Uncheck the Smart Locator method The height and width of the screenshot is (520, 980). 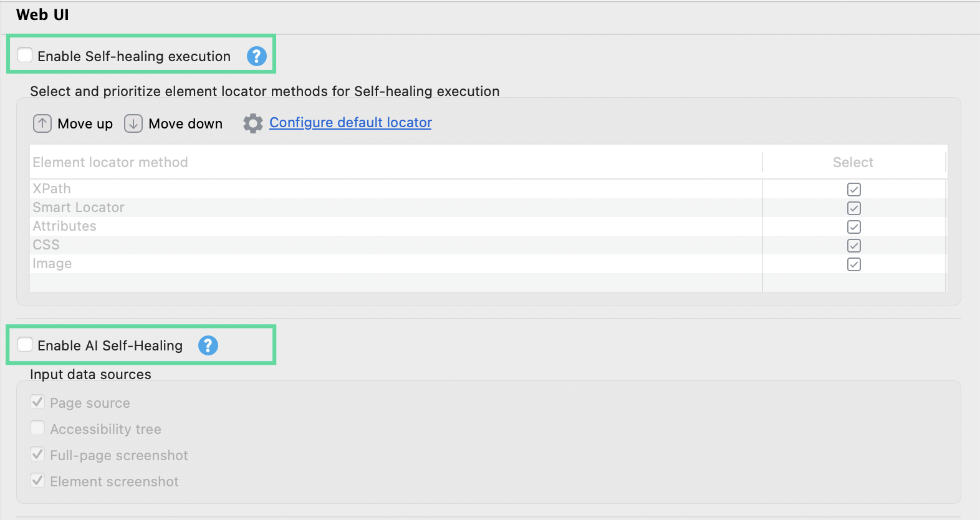coord(854,208)
